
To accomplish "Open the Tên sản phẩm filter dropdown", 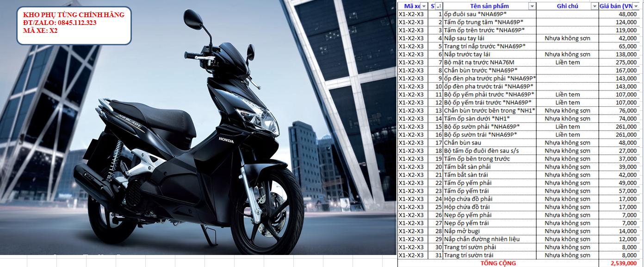I will pos(532,6).
